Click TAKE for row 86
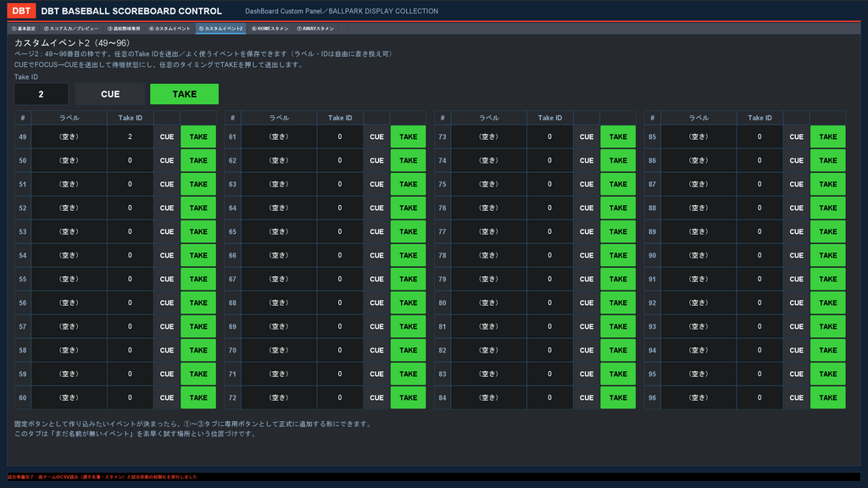 coord(827,160)
